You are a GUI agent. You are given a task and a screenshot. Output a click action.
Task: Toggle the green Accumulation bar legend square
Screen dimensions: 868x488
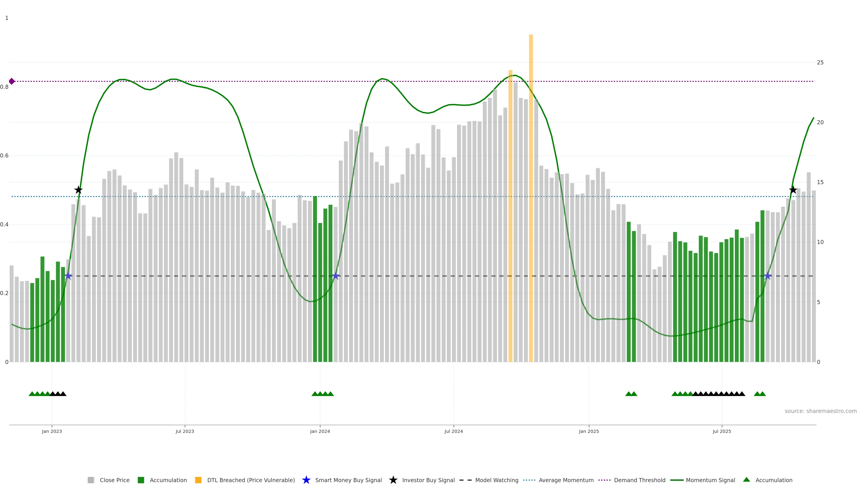pos(141,480)
